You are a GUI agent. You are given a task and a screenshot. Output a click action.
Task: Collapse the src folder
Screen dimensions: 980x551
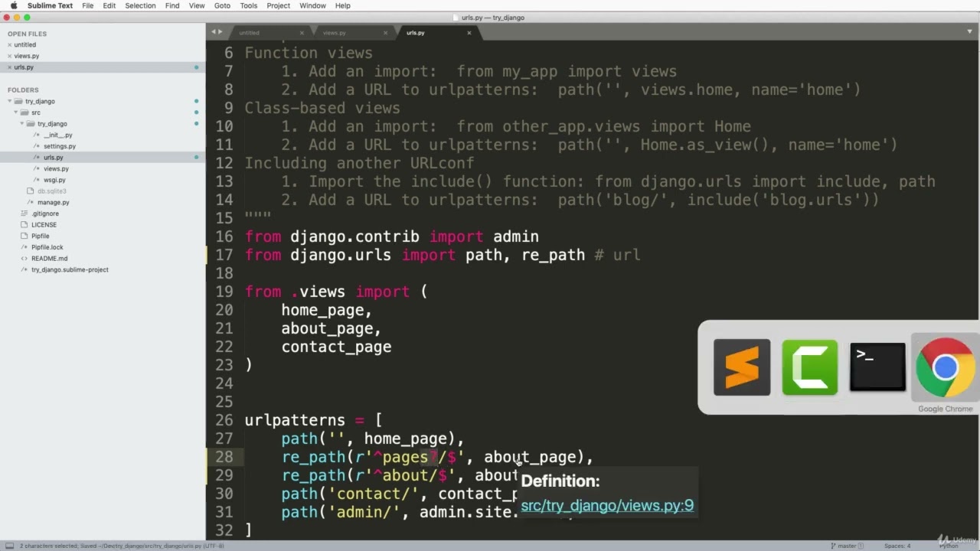(16, 112)
